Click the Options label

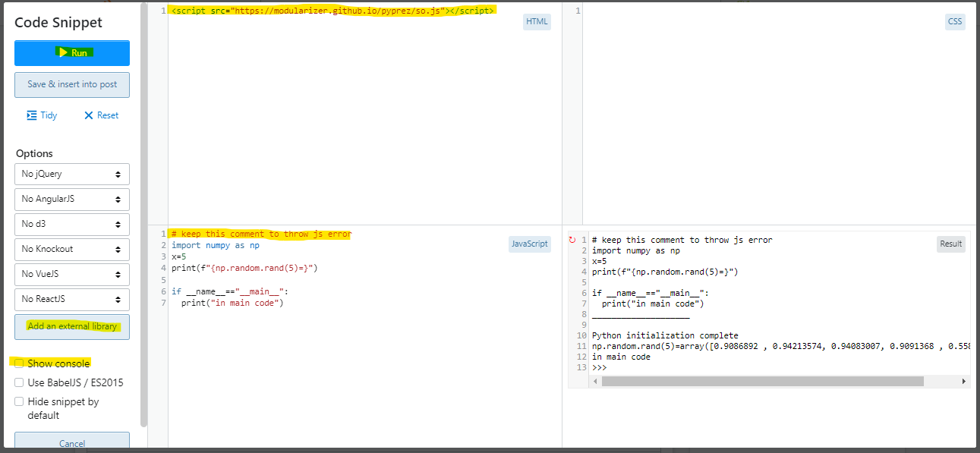pos(34,153)
